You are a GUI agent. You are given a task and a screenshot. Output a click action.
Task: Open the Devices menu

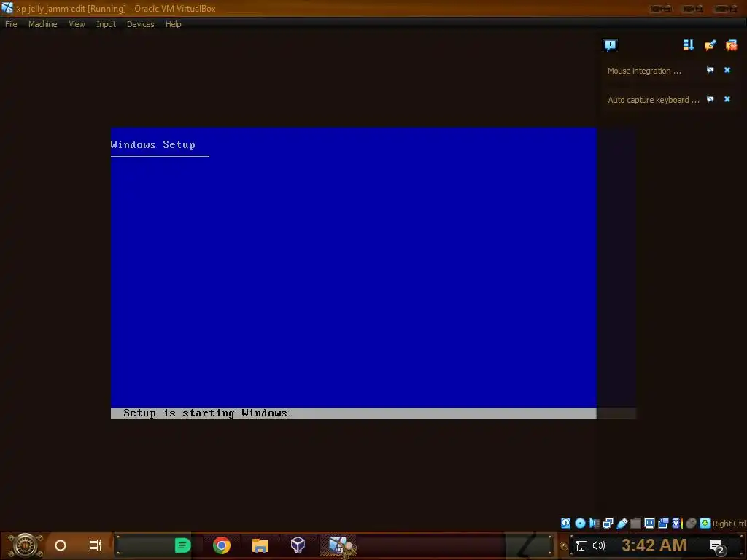(x=140, y=24)
